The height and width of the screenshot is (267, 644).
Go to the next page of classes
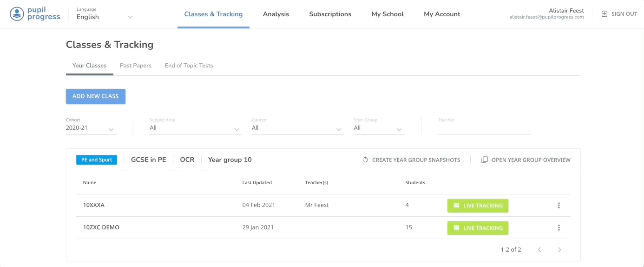tap(559, 250)
